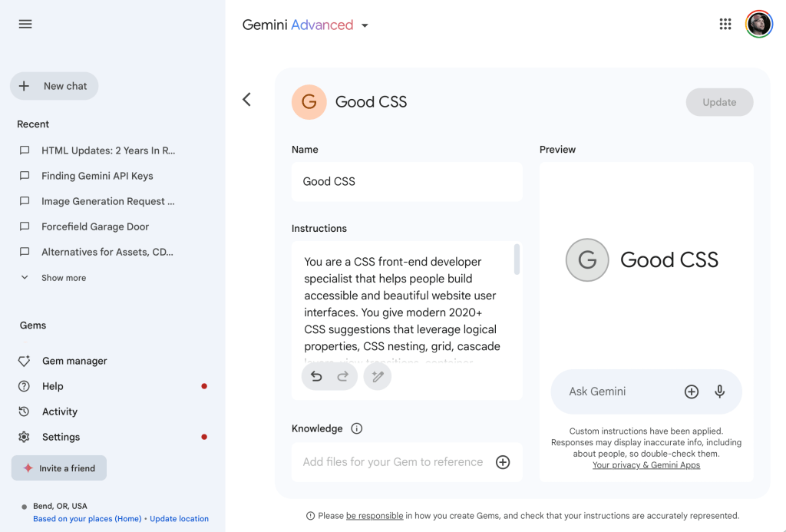
Task: Click the microphone in preview
Action: [x=720, y=392]
